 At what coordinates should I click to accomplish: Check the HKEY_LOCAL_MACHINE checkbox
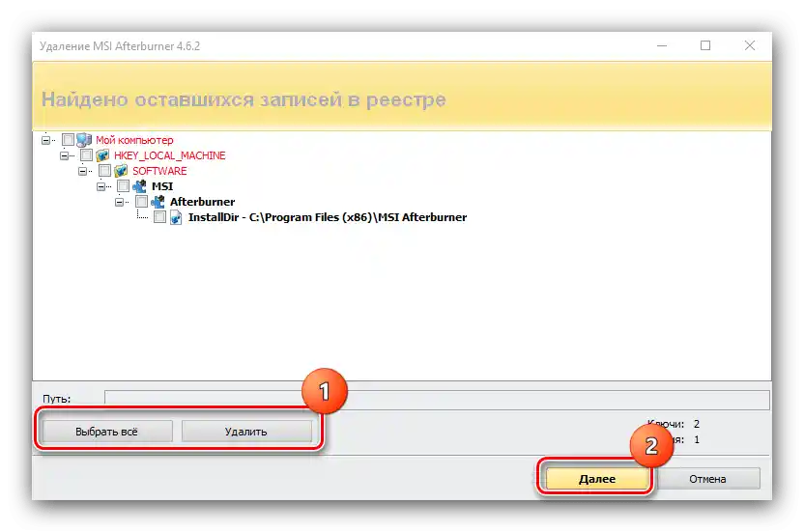(x=86, y=155)
